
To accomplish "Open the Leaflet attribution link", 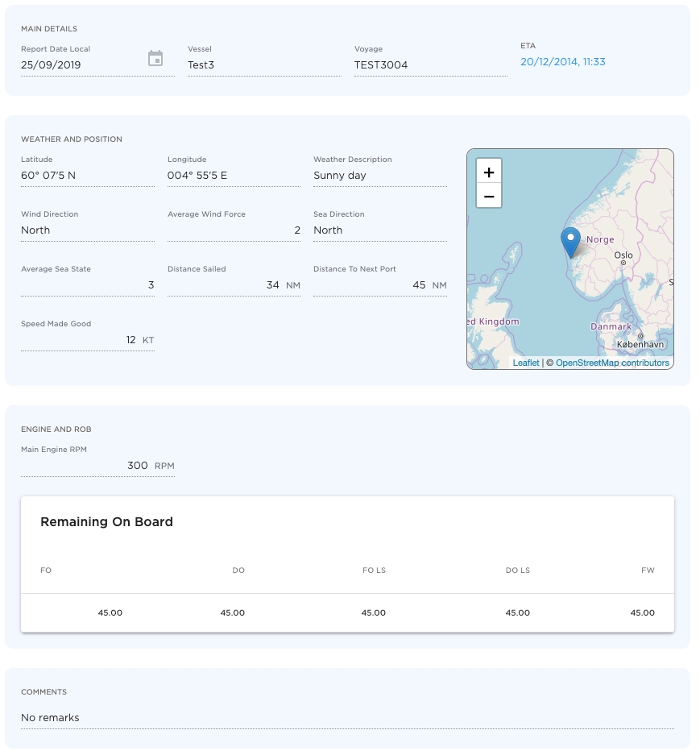I will (x=526, y=363).
